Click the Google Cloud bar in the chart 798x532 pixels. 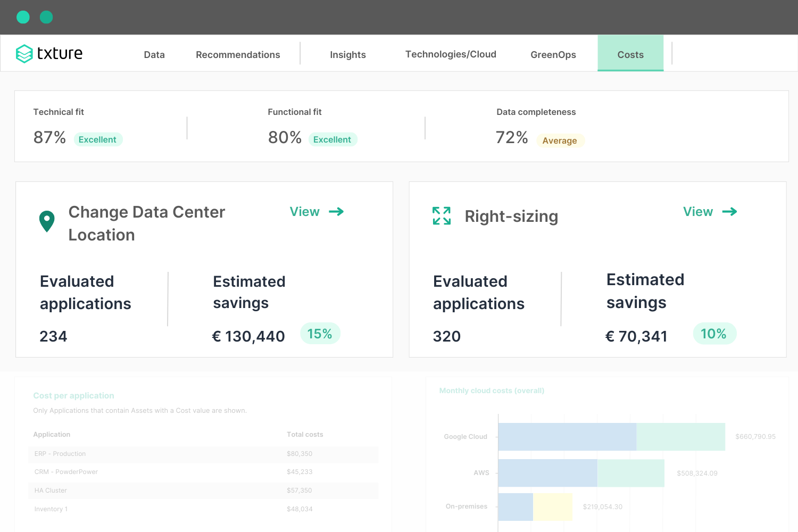(612, 436)
